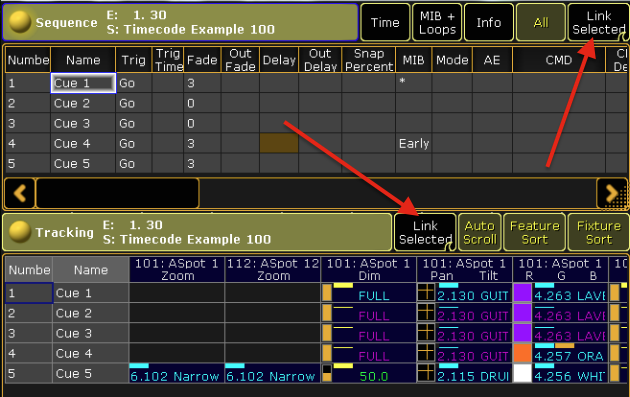The height and width of the screenshot is (397, 630).
Task: Toggle the All button
Action: [x=540, y=23]
